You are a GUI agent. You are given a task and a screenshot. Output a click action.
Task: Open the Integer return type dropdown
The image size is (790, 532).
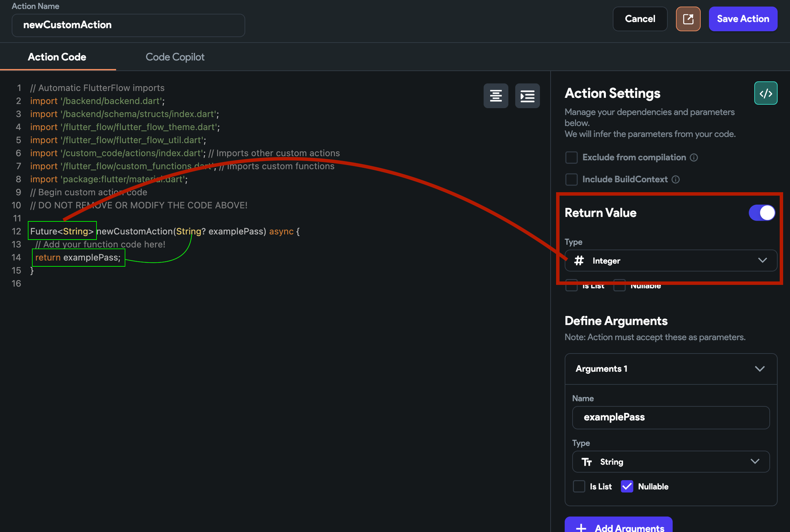tap(671, 260)
